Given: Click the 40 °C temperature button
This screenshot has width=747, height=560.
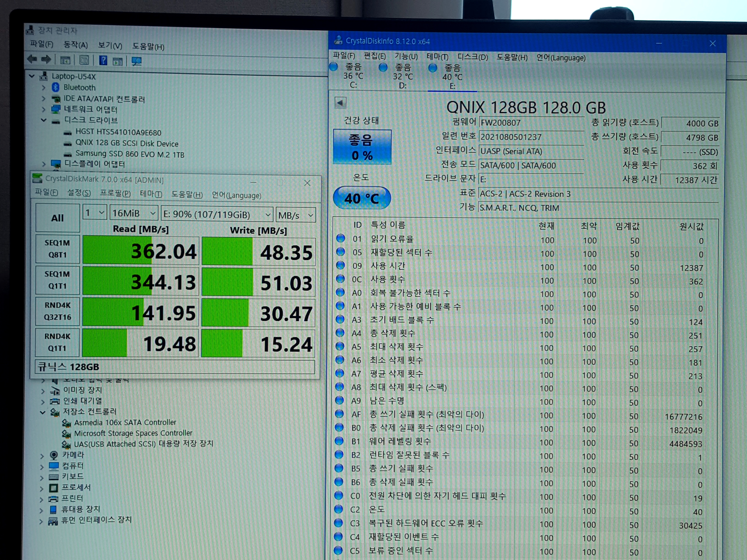Looking at the screenshot, I should pos(362,198).
